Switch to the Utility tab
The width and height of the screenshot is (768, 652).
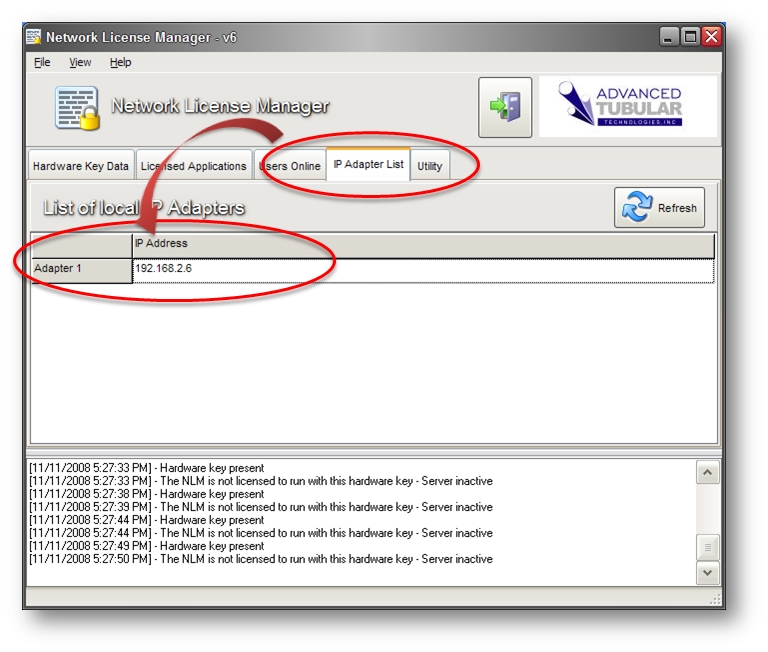click(430, 166)
